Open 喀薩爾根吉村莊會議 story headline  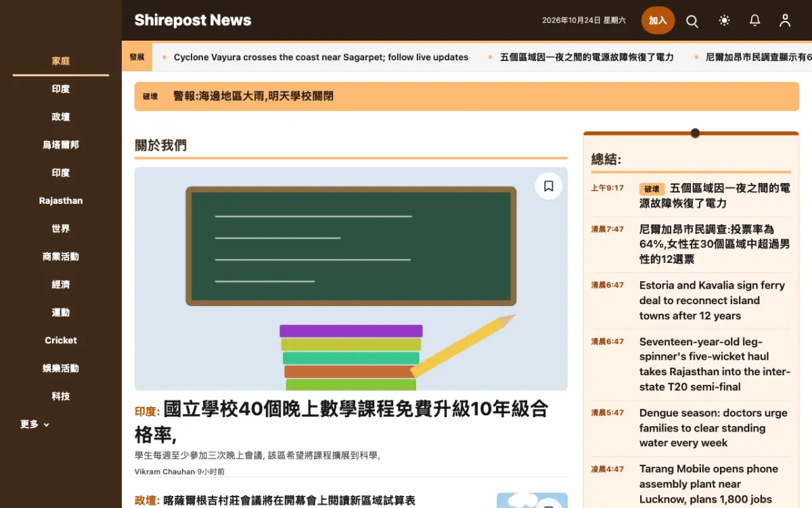(x=289, y=501)
